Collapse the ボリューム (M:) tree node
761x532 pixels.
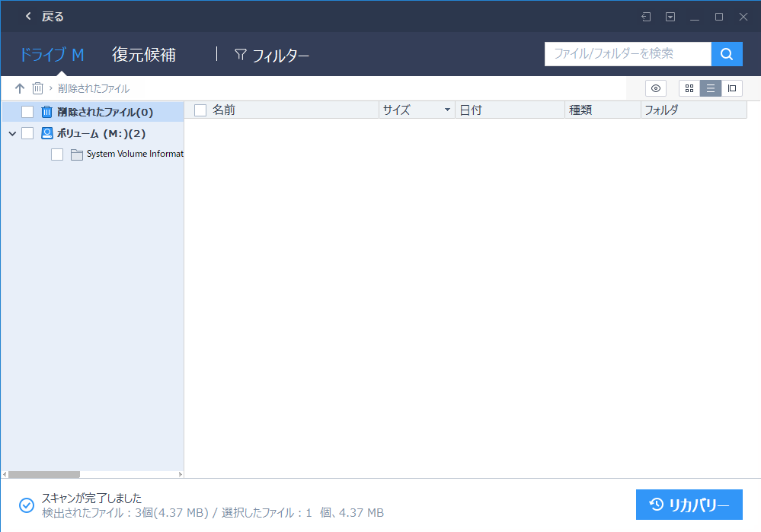[x=11, y=133]
